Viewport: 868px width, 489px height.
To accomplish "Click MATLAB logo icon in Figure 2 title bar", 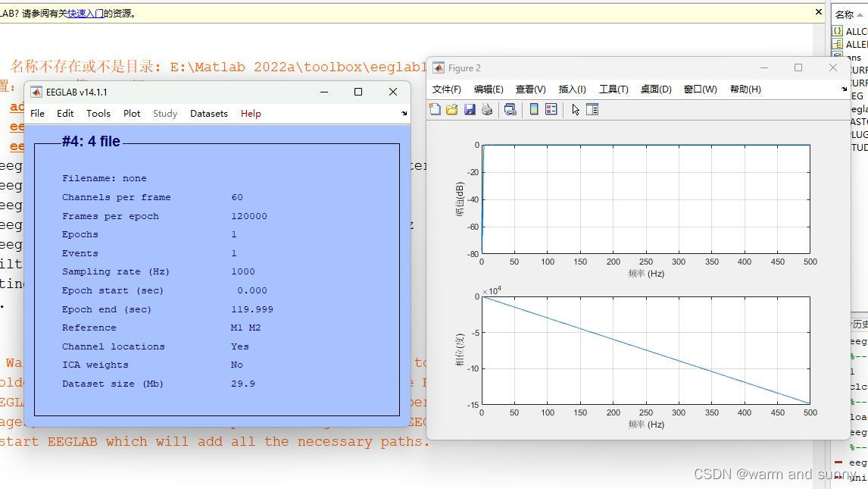I will coord(439,68).
